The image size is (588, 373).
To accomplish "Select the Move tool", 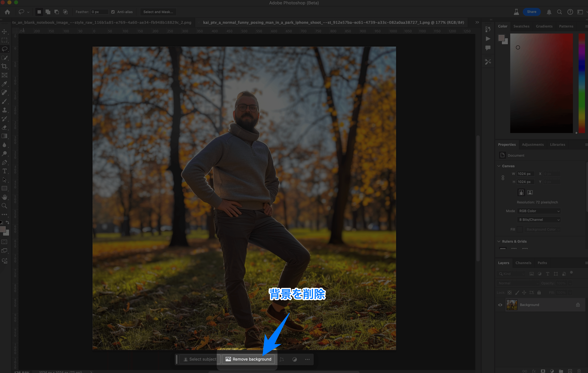I will (4, 32).
